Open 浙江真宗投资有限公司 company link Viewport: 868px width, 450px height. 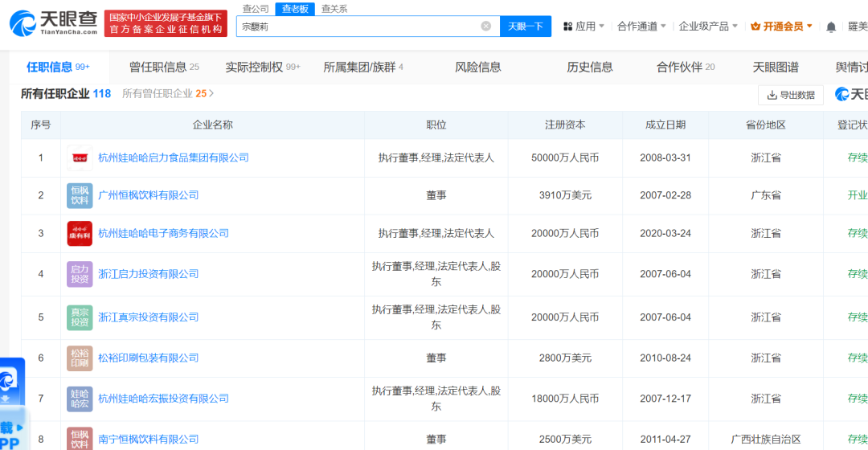(148, 317)
